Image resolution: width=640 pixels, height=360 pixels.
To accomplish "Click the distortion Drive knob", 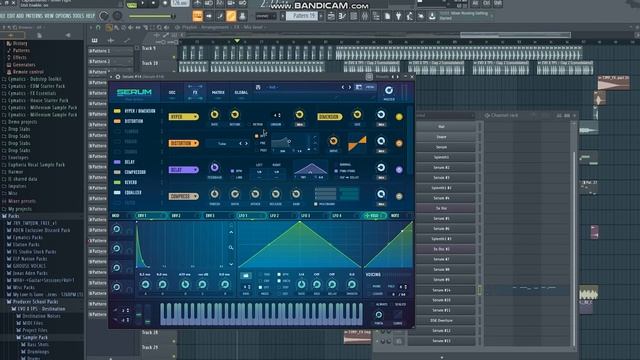I will (333, 141).
